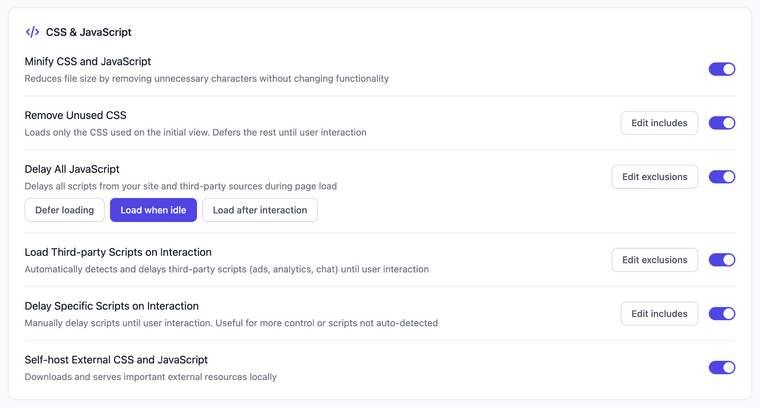Click the Remove Unused CSS label
The height and width of the screenshot is (408, 760).
point(75,115)
